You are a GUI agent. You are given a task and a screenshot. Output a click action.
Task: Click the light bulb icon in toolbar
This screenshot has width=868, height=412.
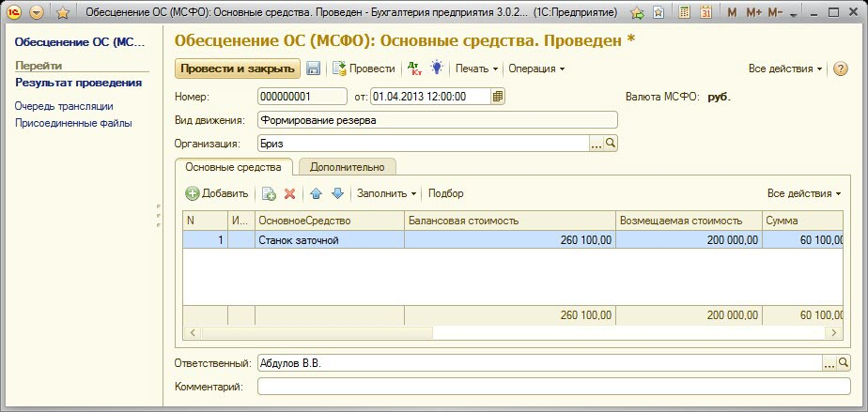tap(436, 69)
